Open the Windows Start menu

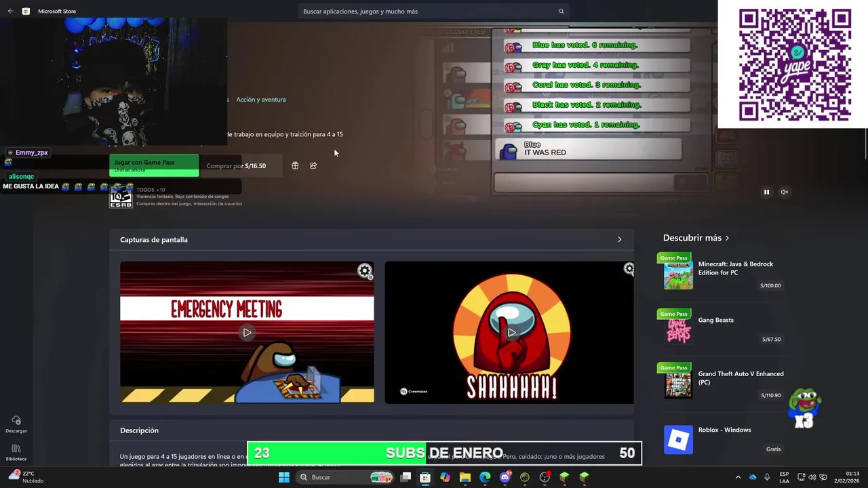[x=284, y=477]
